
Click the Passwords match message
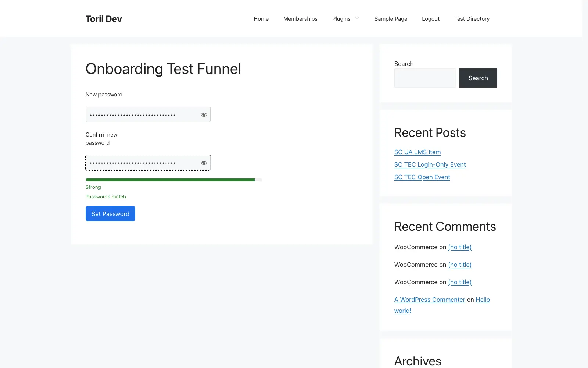pyautogui.click(x=105, y=197)
